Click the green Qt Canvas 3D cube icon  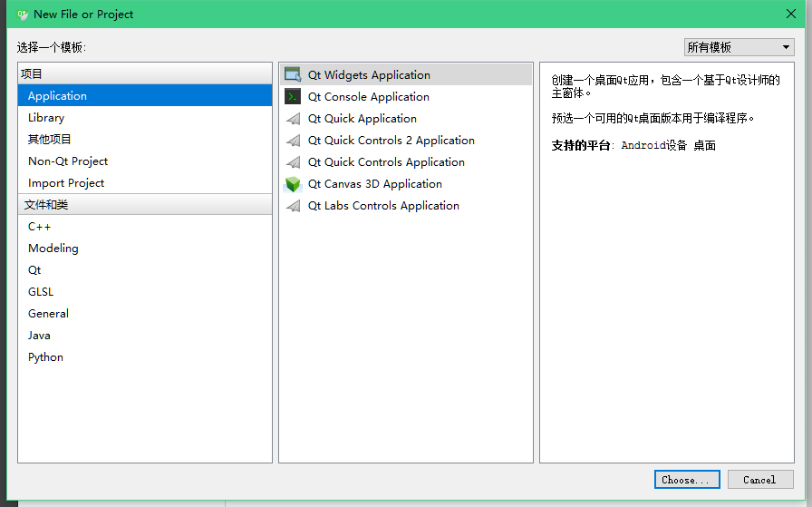point(293,184)
